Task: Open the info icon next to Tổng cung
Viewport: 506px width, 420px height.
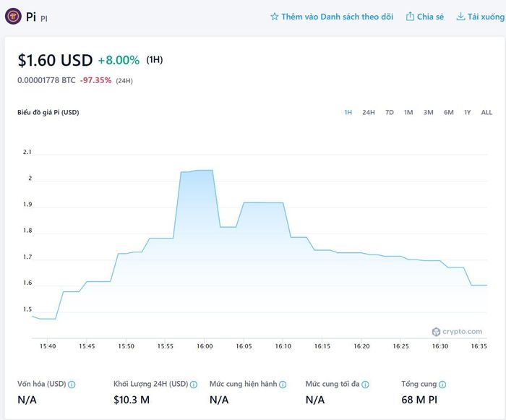Action: (442, 385)
